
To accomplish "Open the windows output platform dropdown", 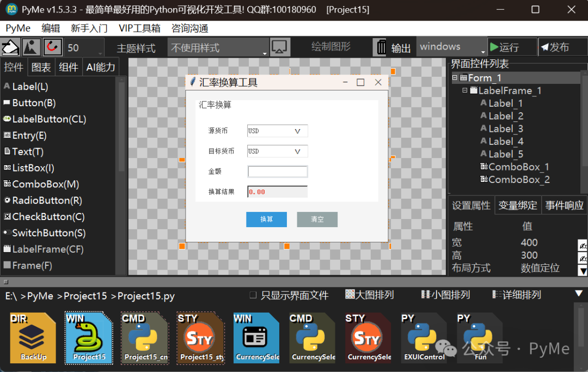I will pos(451,47).
